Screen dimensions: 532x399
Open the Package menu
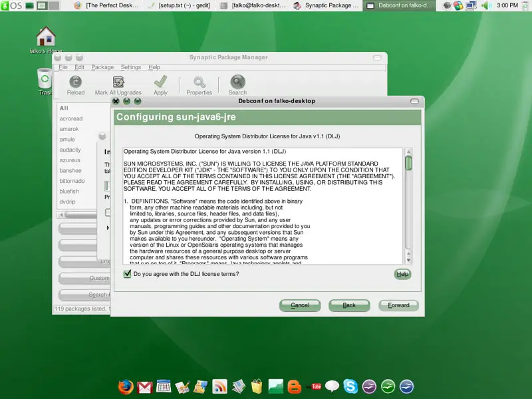(102, 67)
